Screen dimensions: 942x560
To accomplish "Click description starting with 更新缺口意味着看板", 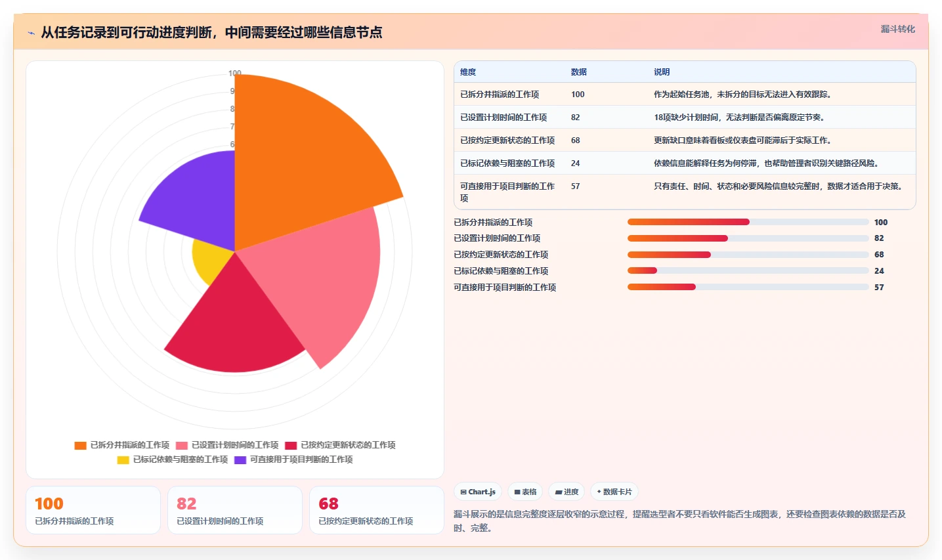I will coord(744,140).
